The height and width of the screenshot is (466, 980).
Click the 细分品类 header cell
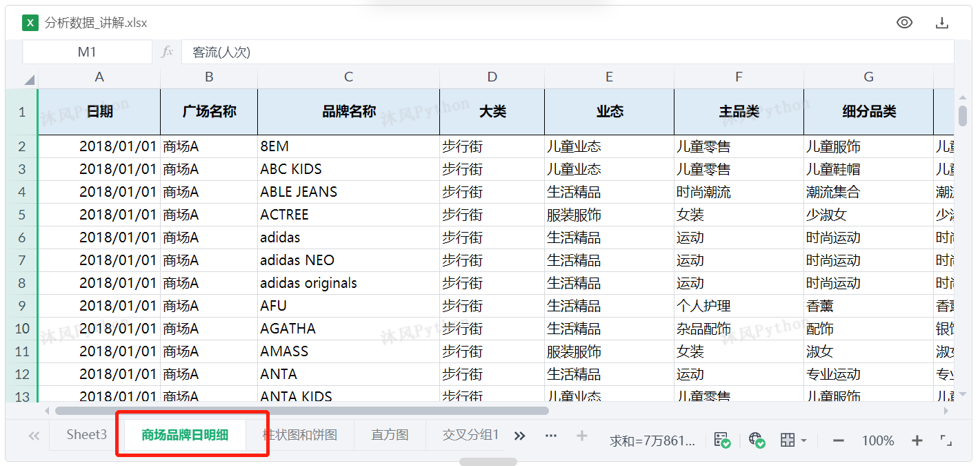coord(868,111)
